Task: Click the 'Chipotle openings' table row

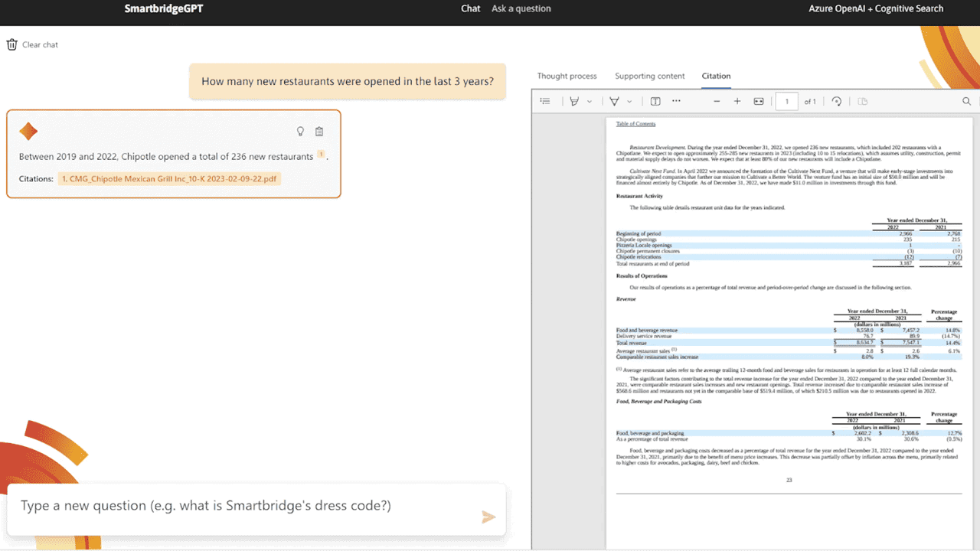Action: click(x=789, y=240)
